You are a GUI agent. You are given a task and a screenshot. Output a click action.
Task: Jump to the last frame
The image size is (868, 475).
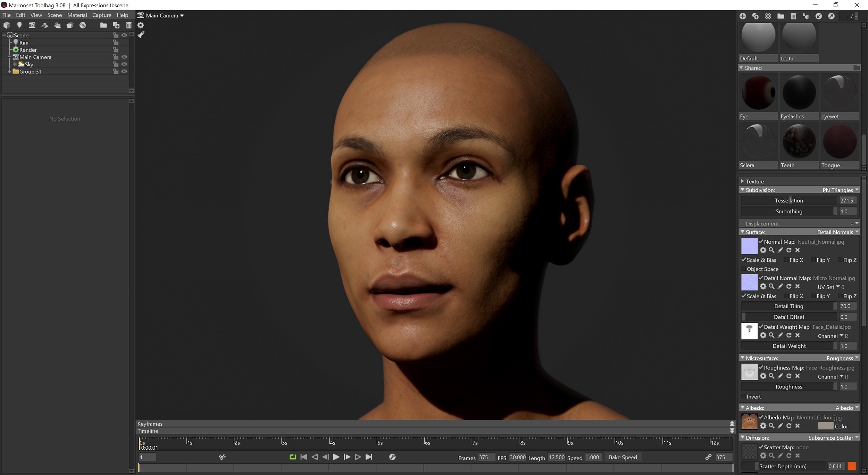[369, 457]
